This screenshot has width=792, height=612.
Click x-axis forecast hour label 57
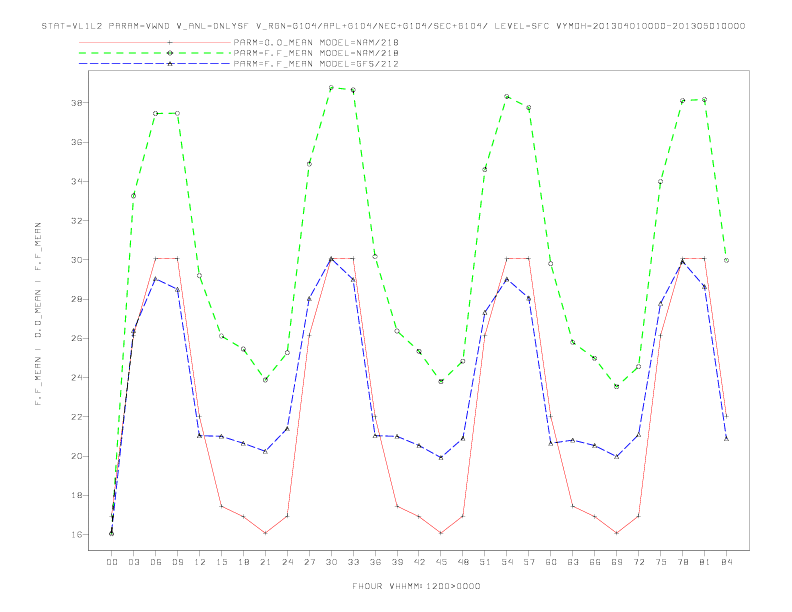tap(529, 562)
